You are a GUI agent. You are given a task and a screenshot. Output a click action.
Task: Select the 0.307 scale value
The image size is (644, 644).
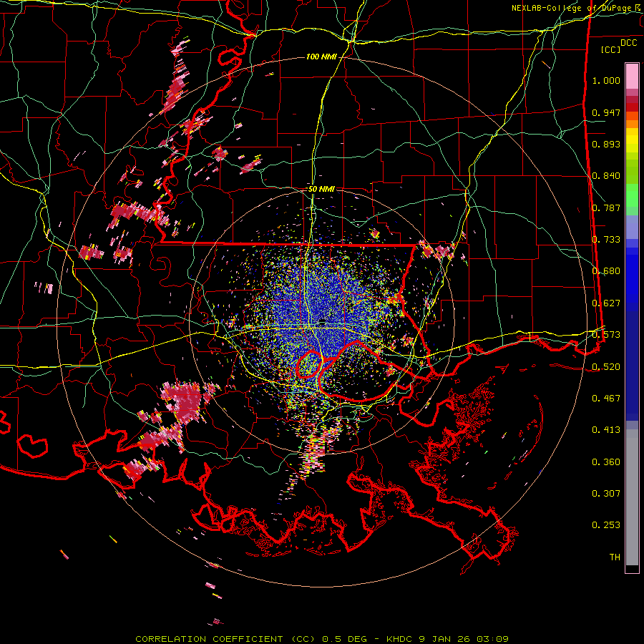coord(606,494)
